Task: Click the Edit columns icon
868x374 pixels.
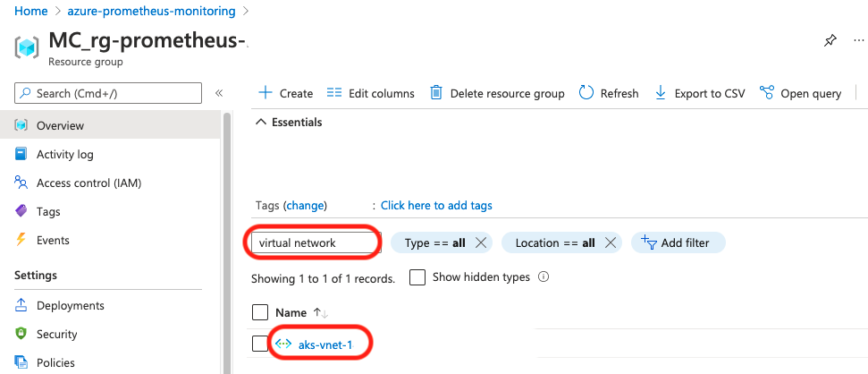Action: point(334,92)
